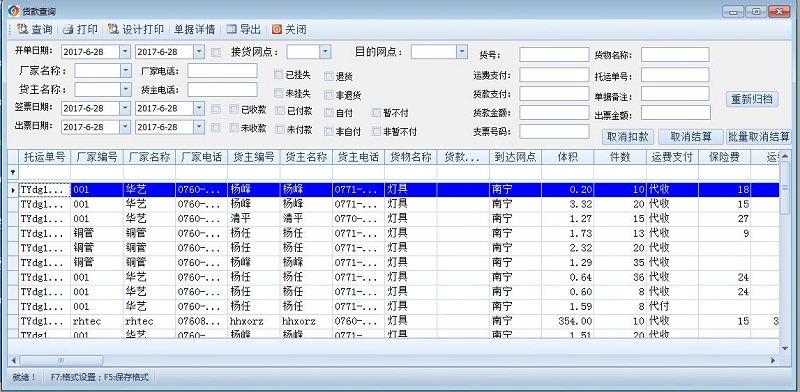Click the 批量取消结算 button
This screenshot has height=392, width=800.
[x=759, y=137]
